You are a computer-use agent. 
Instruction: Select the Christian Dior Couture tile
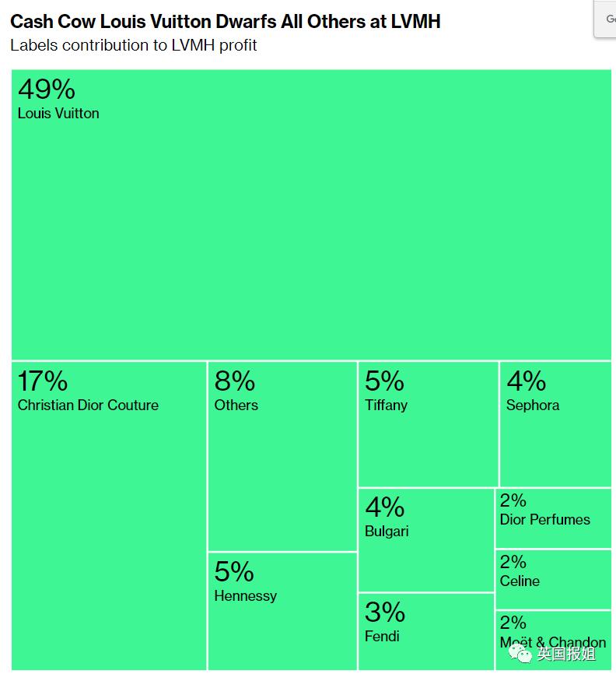pyautogui.click(x=109, y=529)
